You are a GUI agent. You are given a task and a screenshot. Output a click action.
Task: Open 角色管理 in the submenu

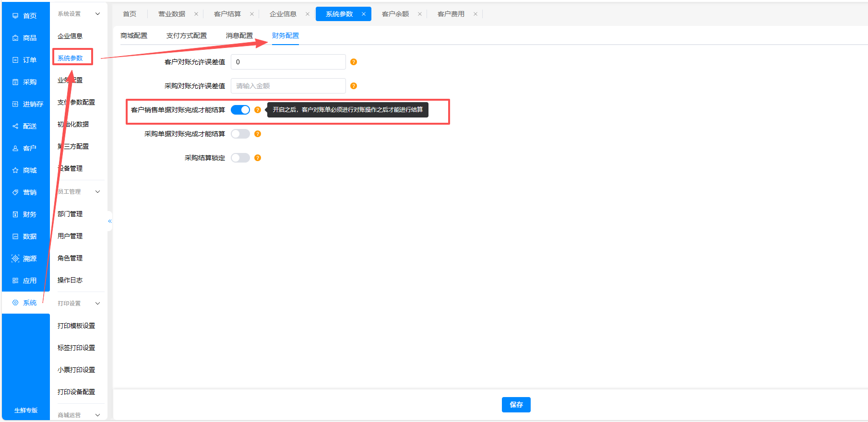[70, 258]
